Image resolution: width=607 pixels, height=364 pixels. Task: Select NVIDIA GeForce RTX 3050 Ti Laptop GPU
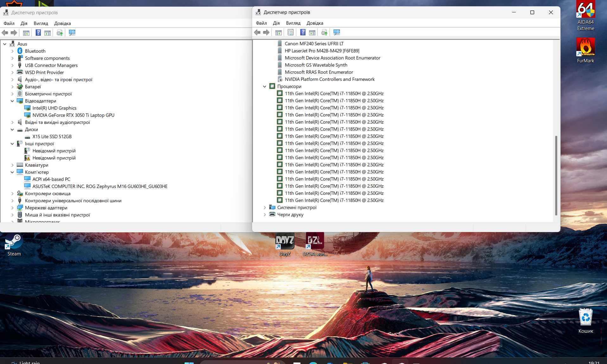coord(73,115)
